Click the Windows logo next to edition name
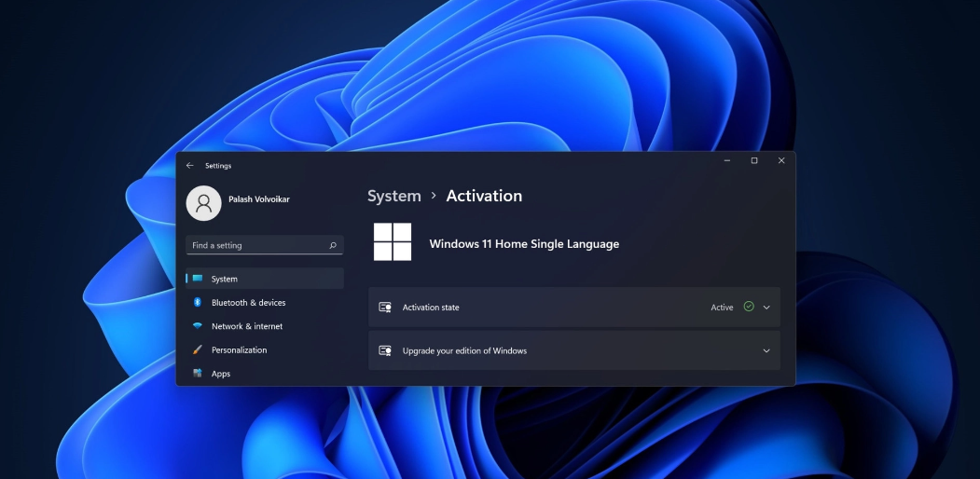Image resolution: width=980 pixels, height=479 pixels. point(393,241)
